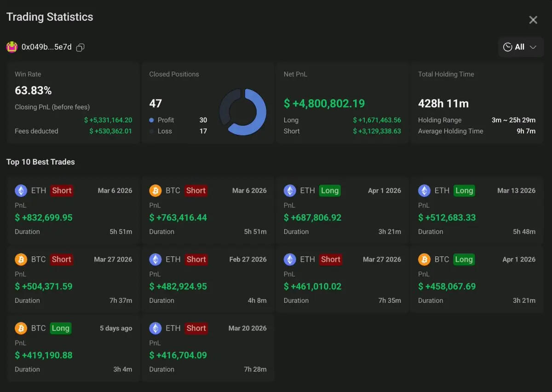
Task: Click the pink wallet avatar icon
Action: point(11,47)
